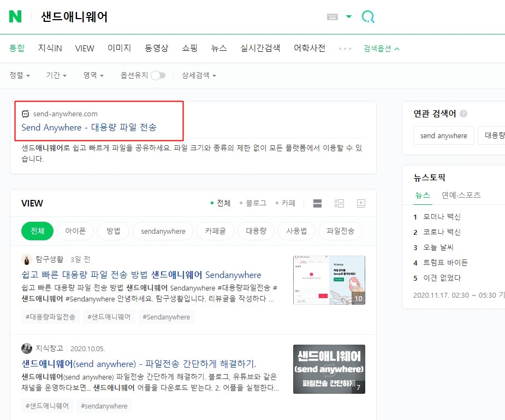
Task: Open news topic 모더나 백신
Action: [442, 217]
